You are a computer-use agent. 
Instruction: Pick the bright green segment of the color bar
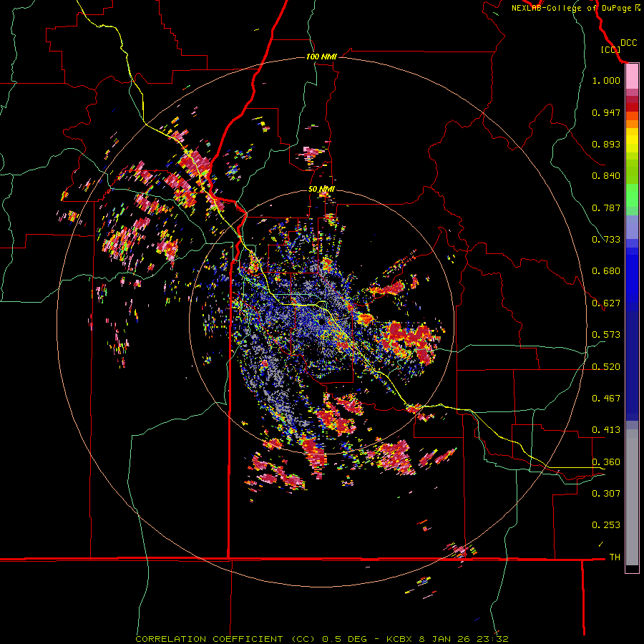click(x=632, y=195)
